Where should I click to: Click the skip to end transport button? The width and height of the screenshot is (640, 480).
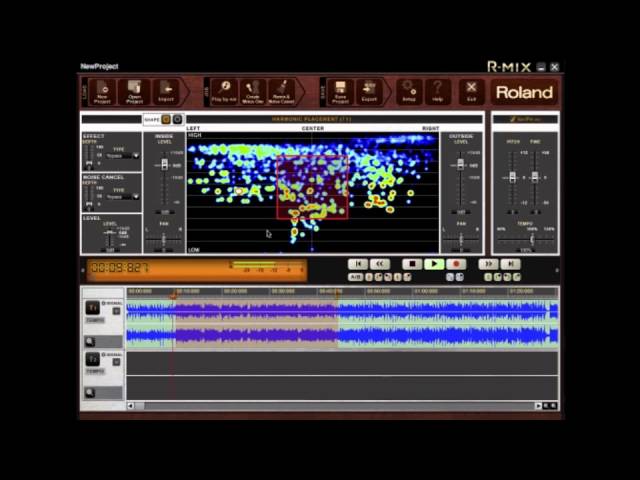511,264
